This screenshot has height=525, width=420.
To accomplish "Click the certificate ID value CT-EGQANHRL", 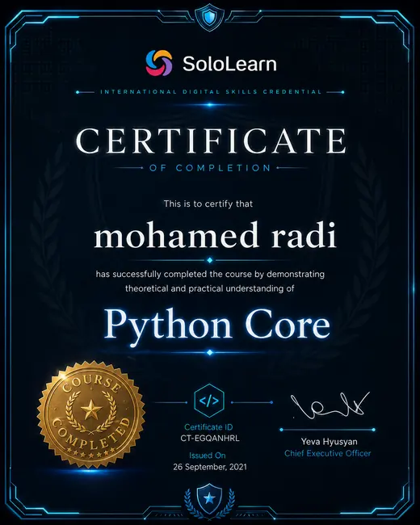I will coord(210,439).
